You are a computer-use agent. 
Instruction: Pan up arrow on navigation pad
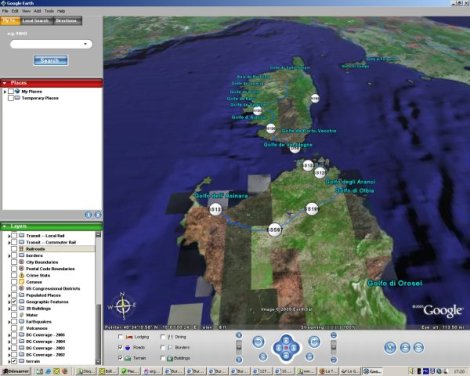click(x=286, y=340)
